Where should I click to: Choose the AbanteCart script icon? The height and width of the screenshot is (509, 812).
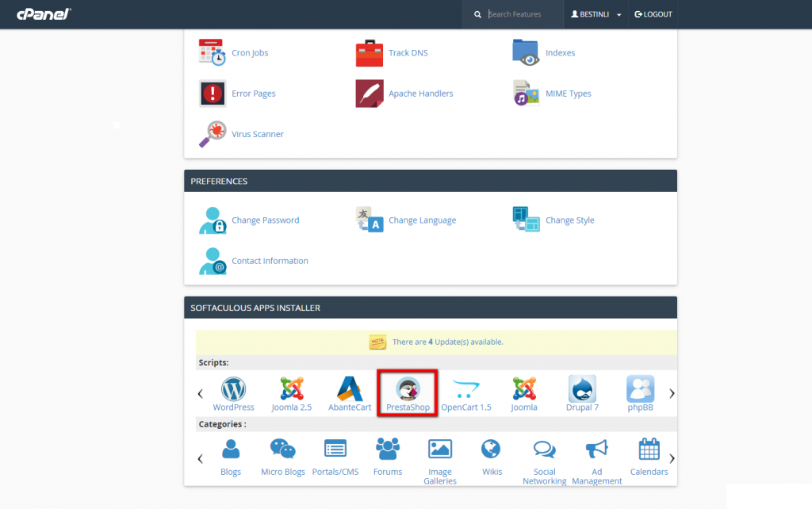pos(350,389)
